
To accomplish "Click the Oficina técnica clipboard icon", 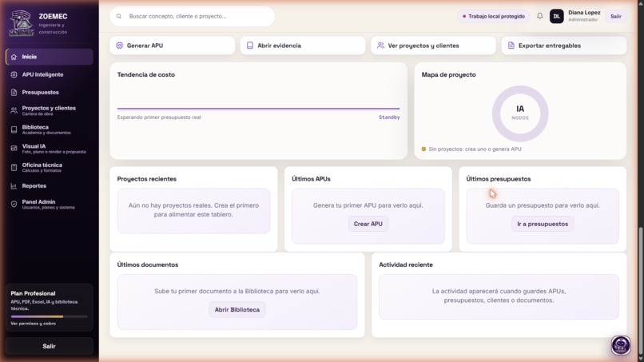I will (14, 167).
